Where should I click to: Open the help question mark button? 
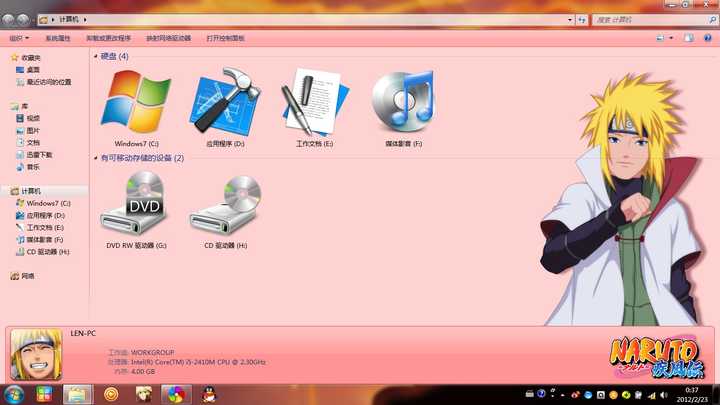pos(708,38)
